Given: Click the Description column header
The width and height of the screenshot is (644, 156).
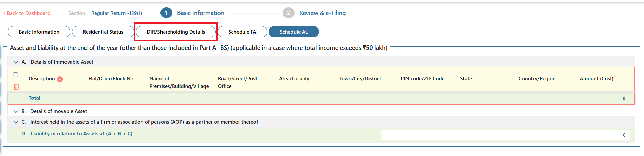Looking at the screenshot, I should (41, 79).
